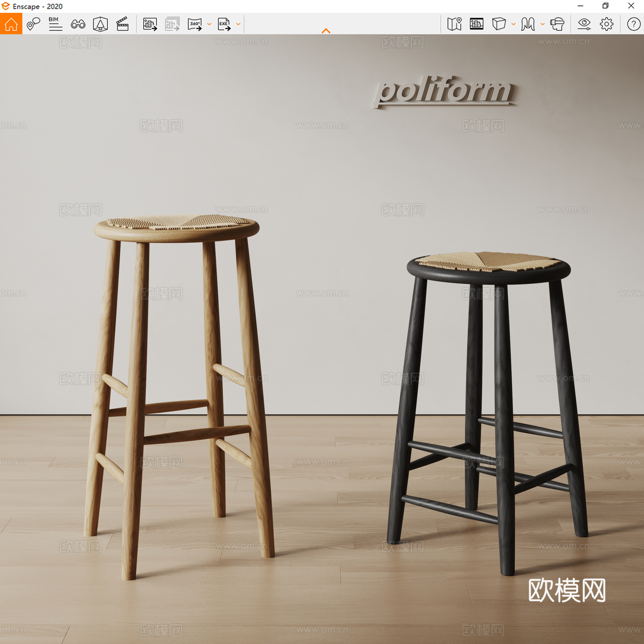Select the Take Screenshot render icon
644x644 pixels.
(x=149, y=24)
